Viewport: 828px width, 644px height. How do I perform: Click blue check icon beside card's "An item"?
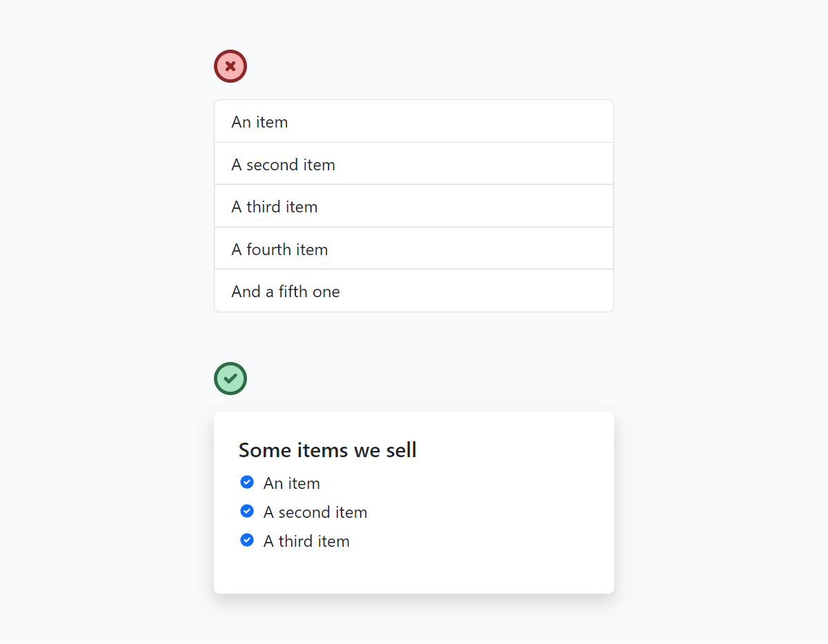tap(247, 482)
